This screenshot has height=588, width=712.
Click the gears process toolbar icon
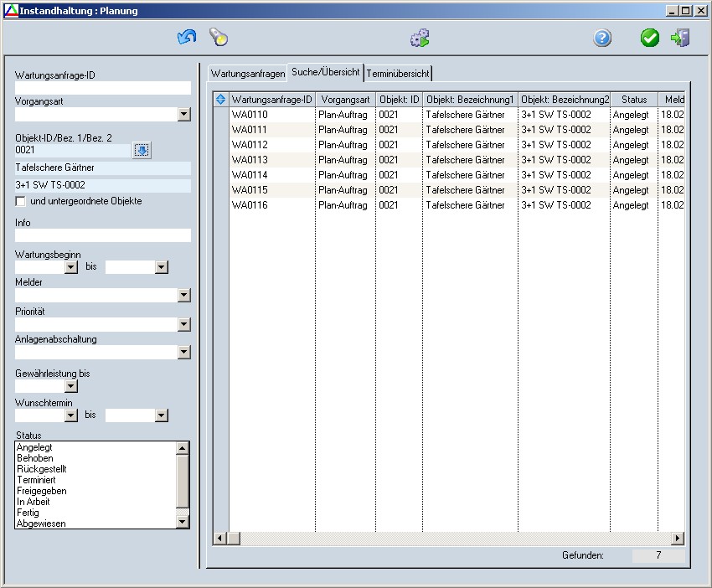[x=420, y=38]
